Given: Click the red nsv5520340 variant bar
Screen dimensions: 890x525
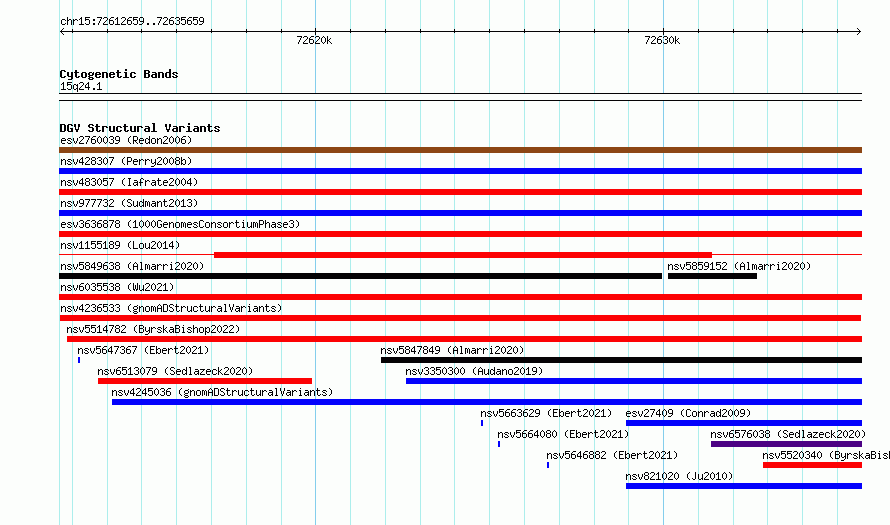Looking at the screenshot, I should (x=812, y=465).
